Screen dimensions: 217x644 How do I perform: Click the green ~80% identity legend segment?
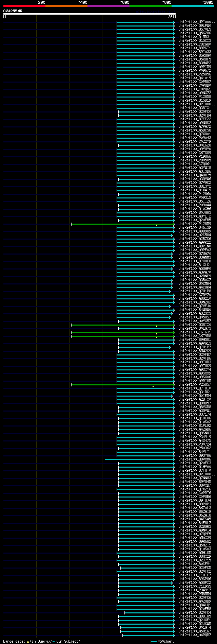(x=151, y=6)
